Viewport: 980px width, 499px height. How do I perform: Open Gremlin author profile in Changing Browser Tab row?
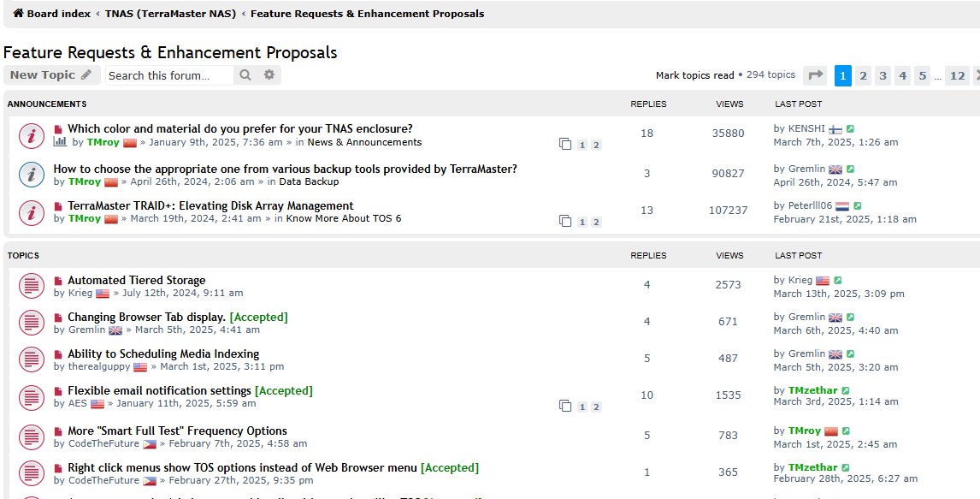pyautogui.click(x=86, y=330)
